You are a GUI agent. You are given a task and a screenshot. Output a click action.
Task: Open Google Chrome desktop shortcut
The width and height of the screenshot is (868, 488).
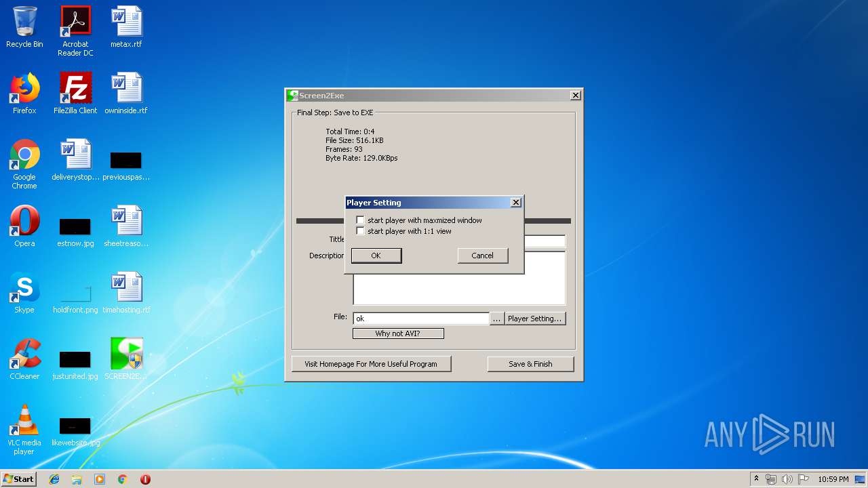(x=24, y=164)
